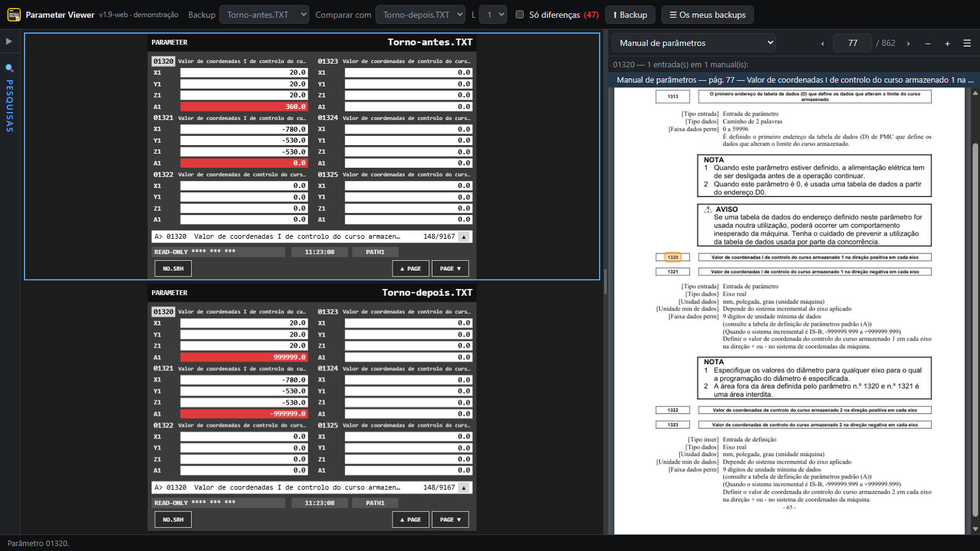Go to next manual page arrow
980x551 pixels.
tap(908, 43)
